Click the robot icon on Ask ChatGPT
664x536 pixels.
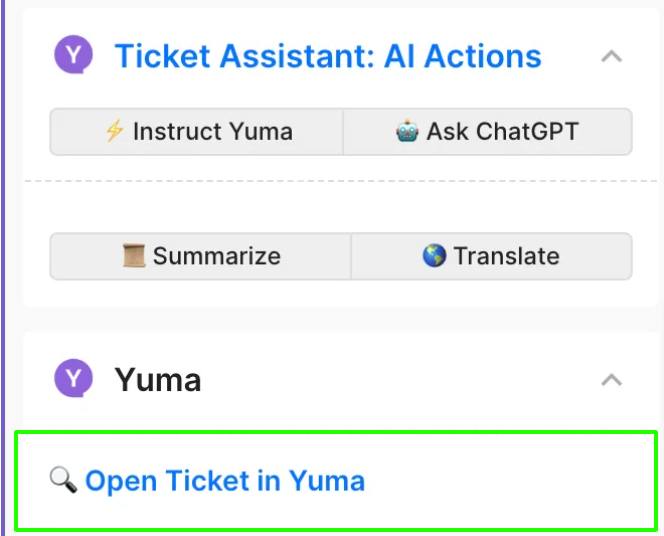point(407,131)
